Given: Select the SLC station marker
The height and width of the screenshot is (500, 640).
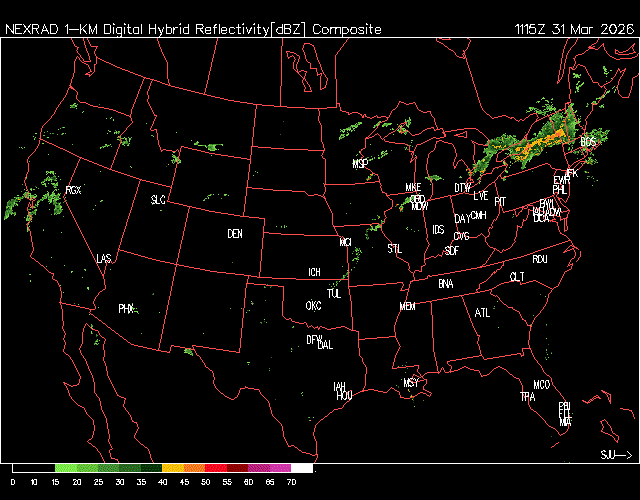Looking at the screenshot, I should point(158,200).
